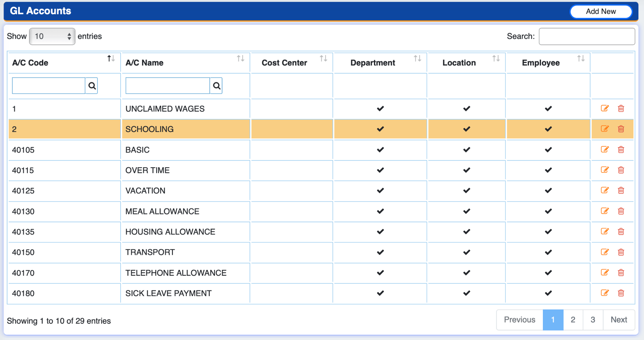
Task: Click the Next pagination button
Action: coord(619,320)
